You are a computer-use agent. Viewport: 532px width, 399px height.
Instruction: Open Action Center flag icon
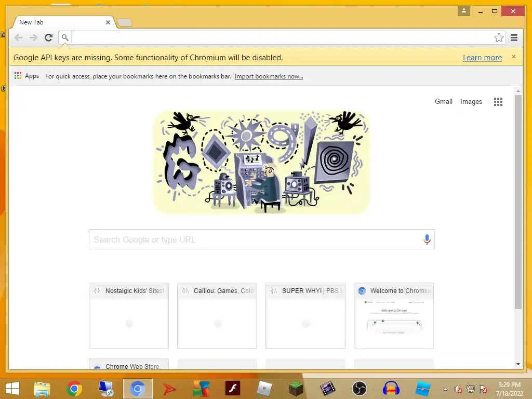[483, 389]
